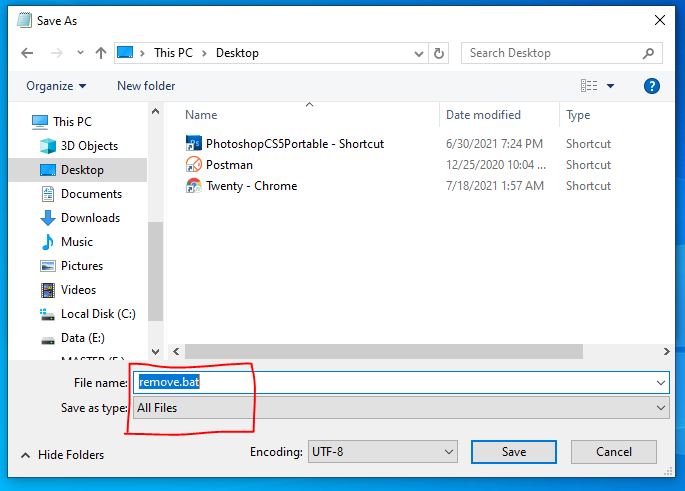This screenshot has height=491, width=685.
Task: Click the forward navigation arrow
Action: coord(57,53)
